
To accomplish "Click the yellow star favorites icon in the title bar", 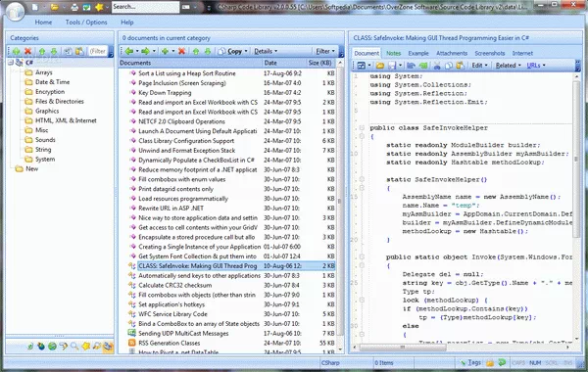I will 99,7.
